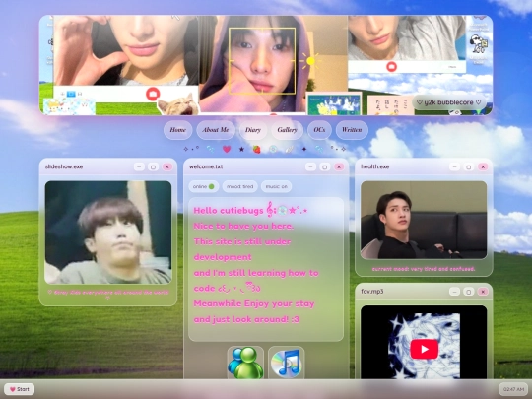Click "current mood: very tired and confused." caption
Screen dimensions: 532x399
pos(424,269)
